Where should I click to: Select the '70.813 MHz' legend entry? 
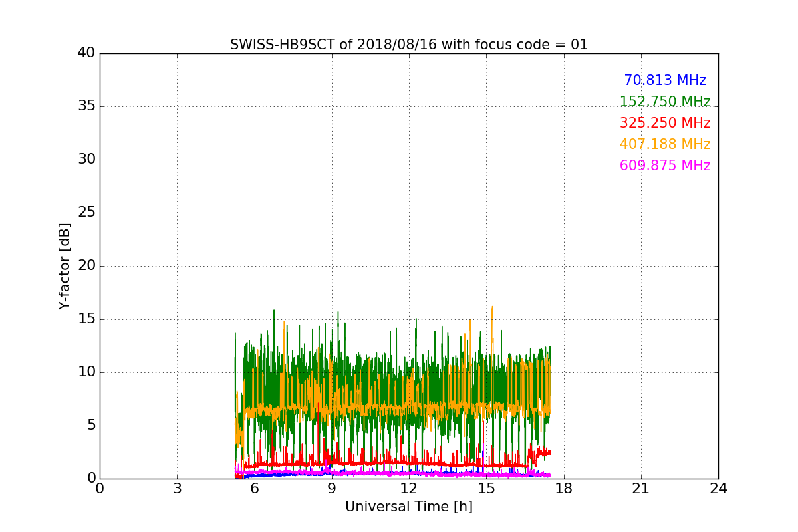point(665,80)
